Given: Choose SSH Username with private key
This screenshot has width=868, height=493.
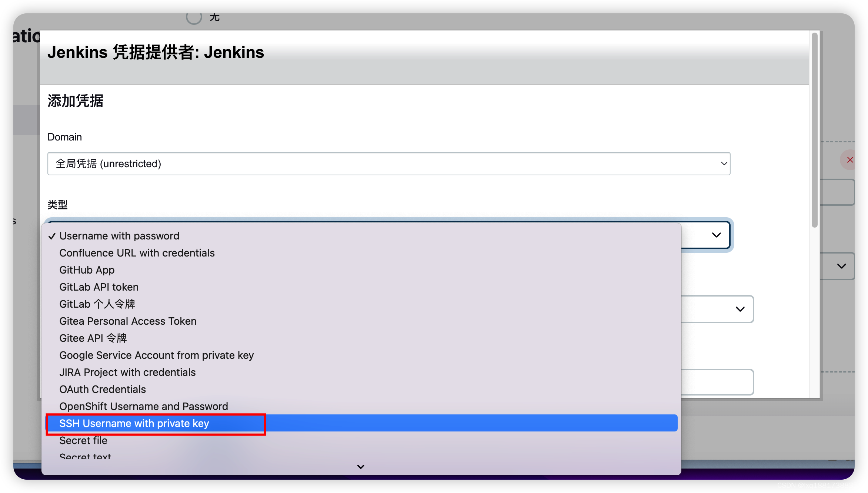Looking at the screenshot, I should [x=361, y=423].
